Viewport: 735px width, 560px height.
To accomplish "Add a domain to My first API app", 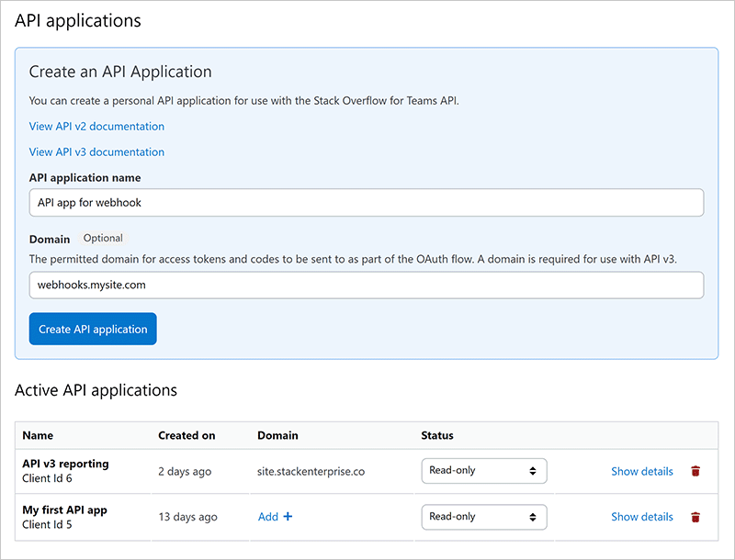I will [x=275, y=517].
